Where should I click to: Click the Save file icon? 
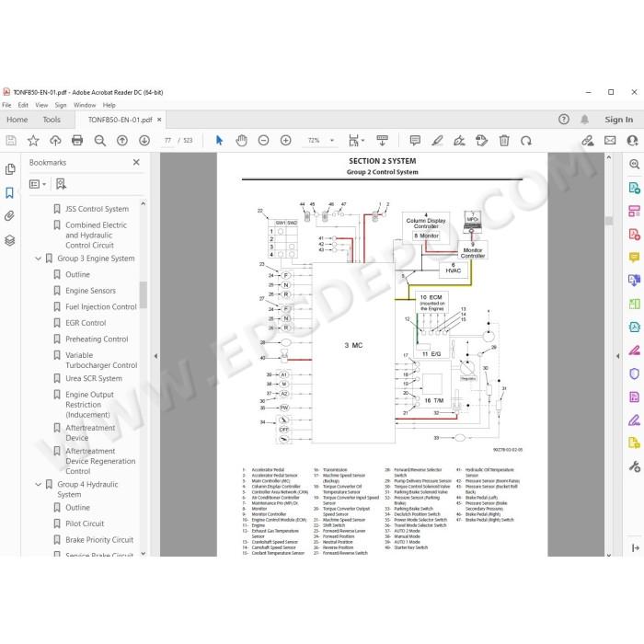pyautogui.click(x=11, y=141)
